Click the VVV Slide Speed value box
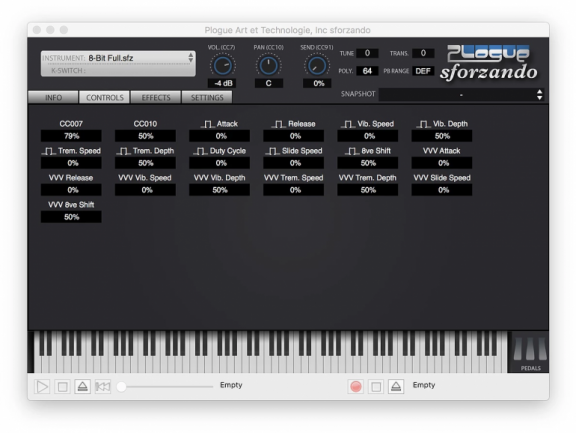Image resolution: width=576 pixels, height=433 pixels. click(x=442, y=190)
